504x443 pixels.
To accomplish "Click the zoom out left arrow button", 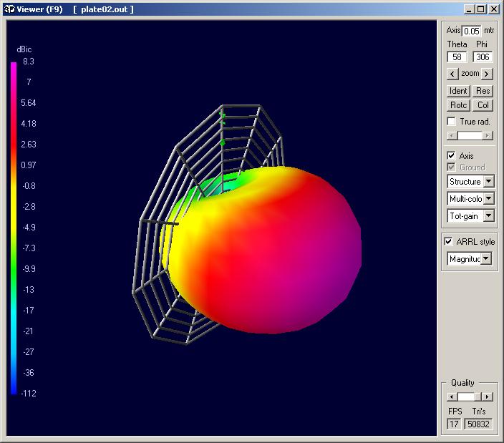I will point(452,74).
